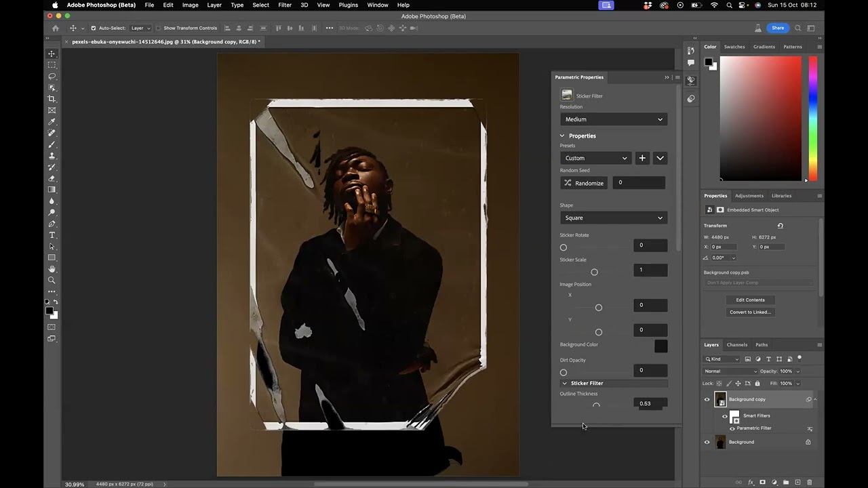Screen dimensions: 868x488
Task: Toggle the layer filter on/off switch
Action: (x=800, y=358)
